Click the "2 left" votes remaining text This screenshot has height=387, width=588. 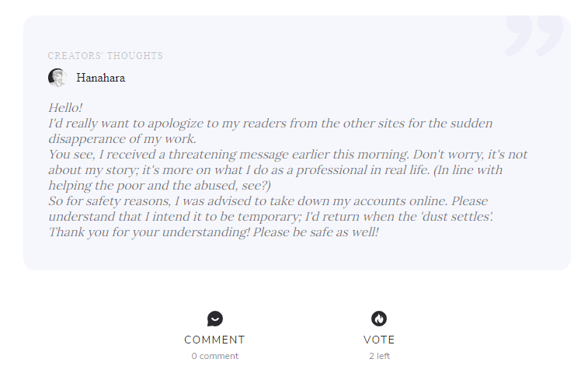[379, 356]
